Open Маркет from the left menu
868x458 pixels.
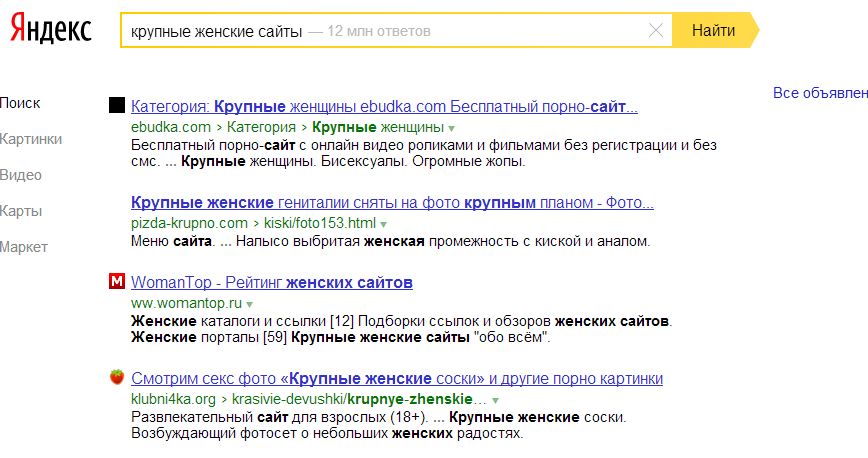pos(24,247)
